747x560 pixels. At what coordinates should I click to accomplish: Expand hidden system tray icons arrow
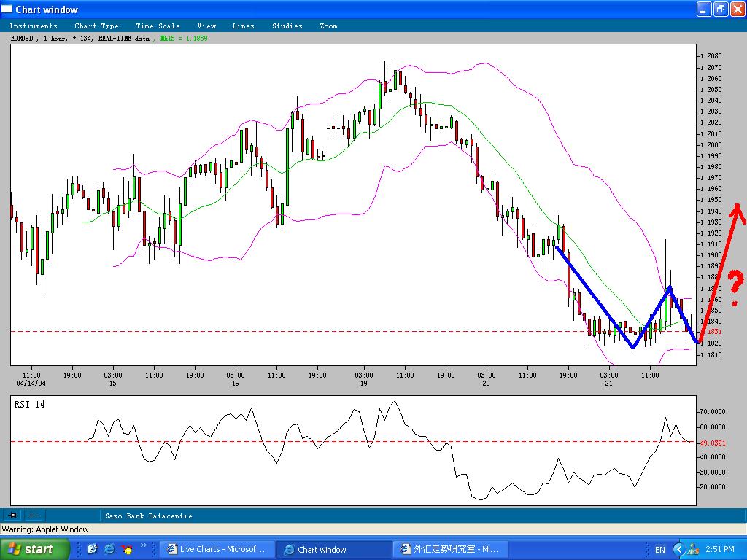[678, 550]
